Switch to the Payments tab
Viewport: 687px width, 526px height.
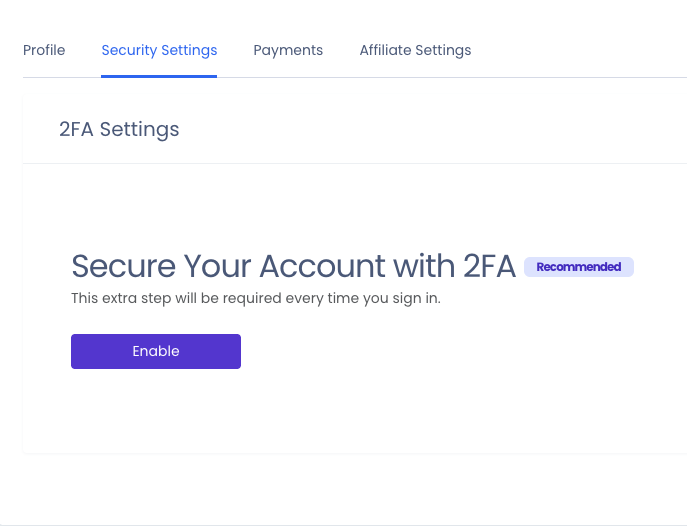click(288, 50)
